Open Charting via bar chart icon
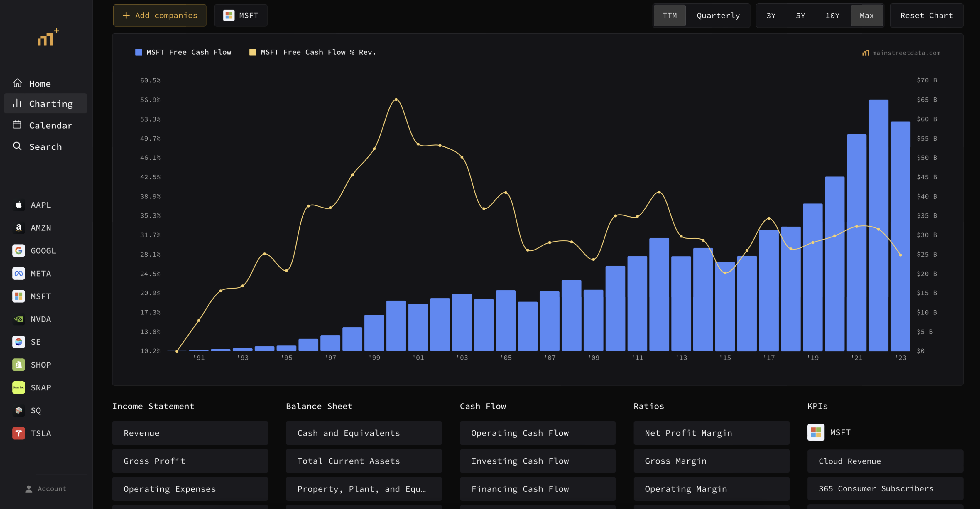This screenshot has height=509, width=980. [17, 103]
